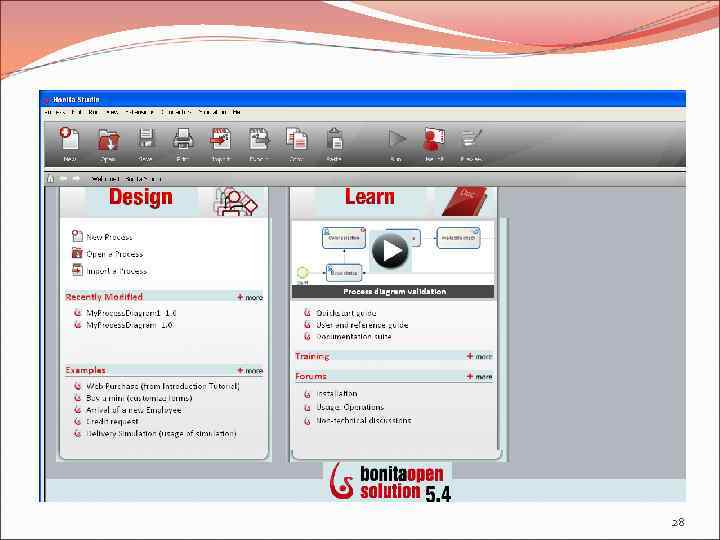Image resolution: width=720 pixels, height=540 pixels.
Task: Click the Export toolbar icon
Action: (259, 140)
